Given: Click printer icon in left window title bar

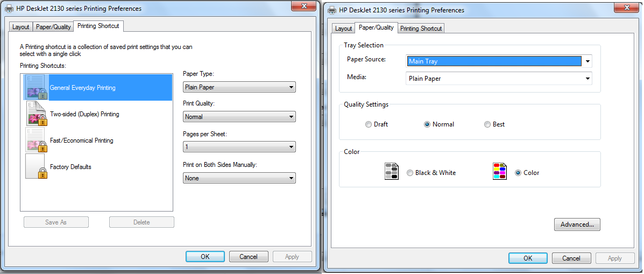Looking at the screenshot, I should click(x=9, y=9).
